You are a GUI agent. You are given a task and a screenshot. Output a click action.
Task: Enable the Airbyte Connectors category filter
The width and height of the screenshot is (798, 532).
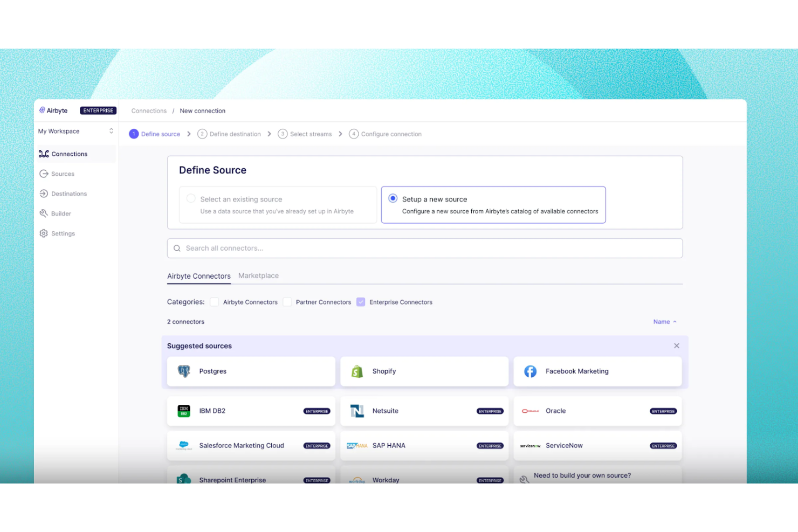click(x=214, y=302)
